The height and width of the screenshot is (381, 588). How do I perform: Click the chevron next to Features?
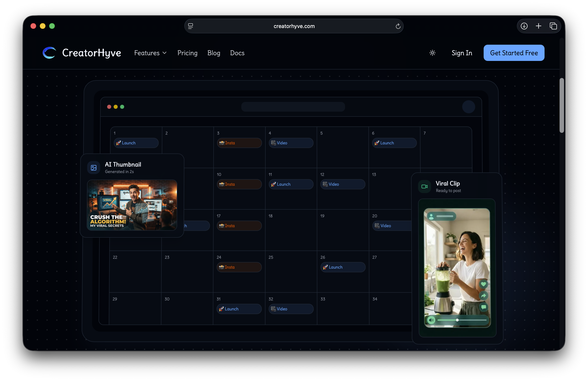(x=164, y=53)
